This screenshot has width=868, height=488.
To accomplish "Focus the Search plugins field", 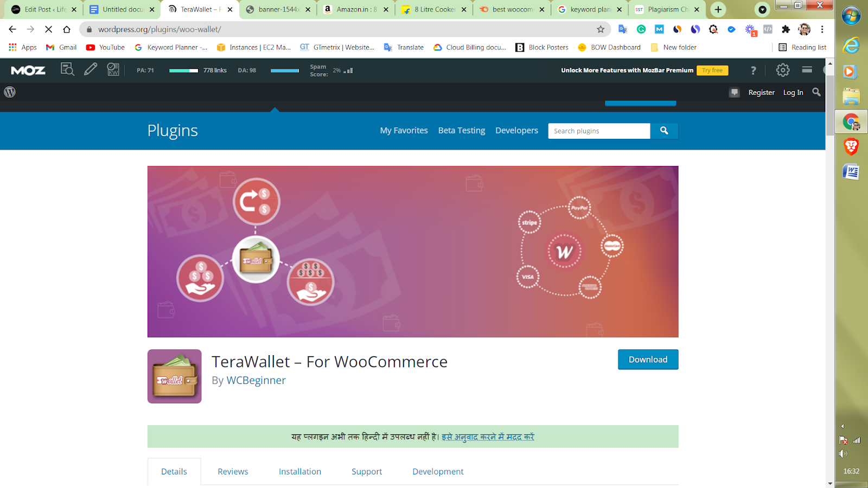I will click(x=599, y=131).
